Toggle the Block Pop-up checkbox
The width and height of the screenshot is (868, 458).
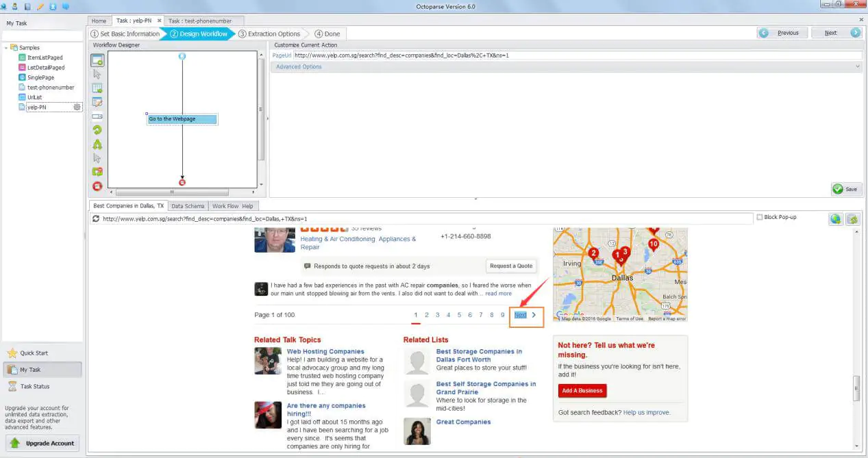(x=759, y=218)
